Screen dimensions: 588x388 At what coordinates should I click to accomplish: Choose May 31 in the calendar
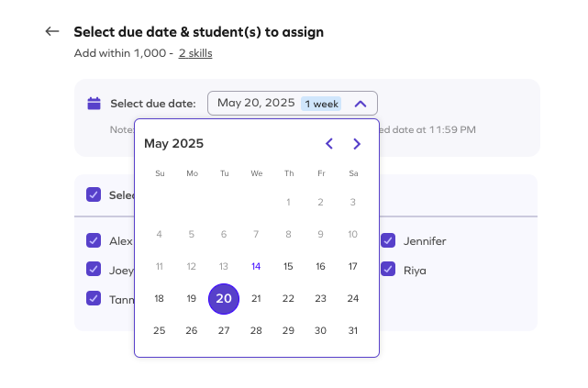(353, 330)
